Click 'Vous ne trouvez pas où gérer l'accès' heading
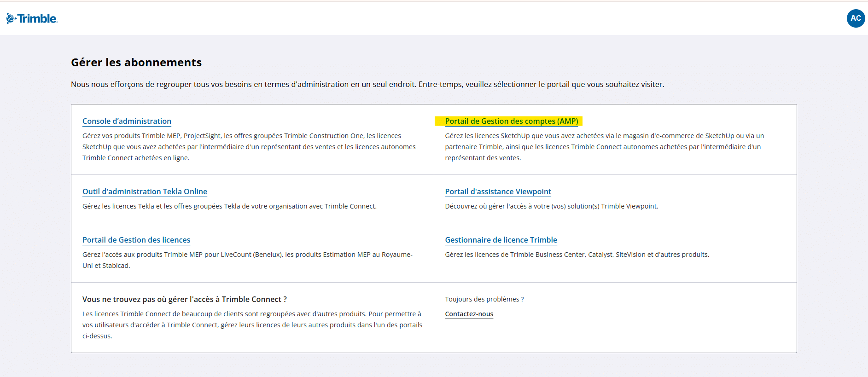The height and width of the screenshot is (377, 868). pyautogui.click(x=185, y=299)
